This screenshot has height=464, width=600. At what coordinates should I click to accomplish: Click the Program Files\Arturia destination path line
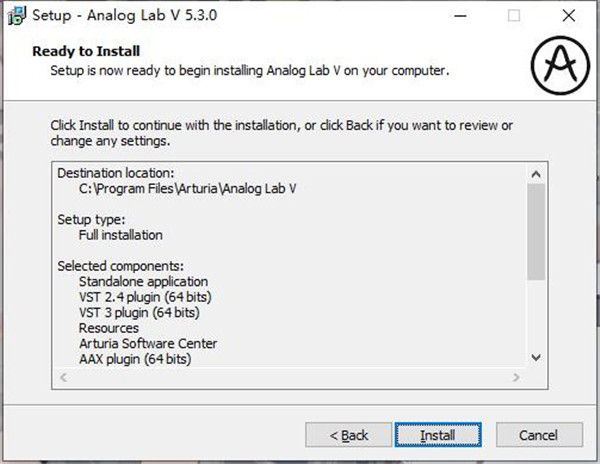[x=188, y=189]
